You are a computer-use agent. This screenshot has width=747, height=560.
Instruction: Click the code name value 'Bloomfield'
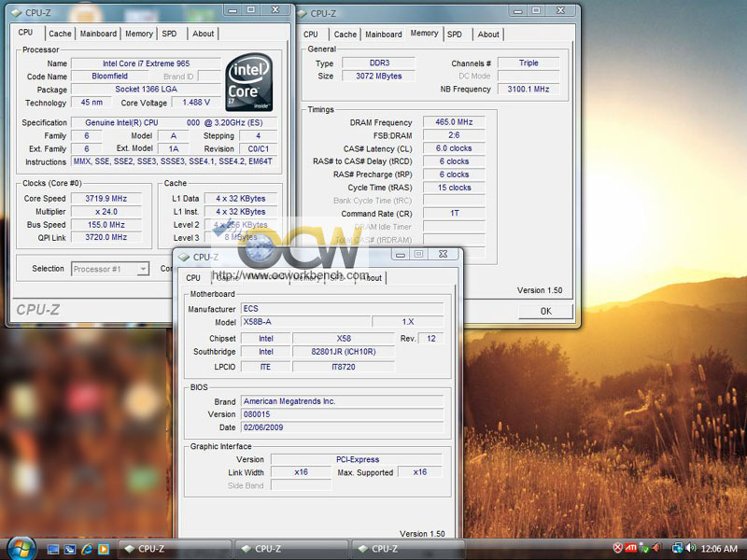coord(109,77)
